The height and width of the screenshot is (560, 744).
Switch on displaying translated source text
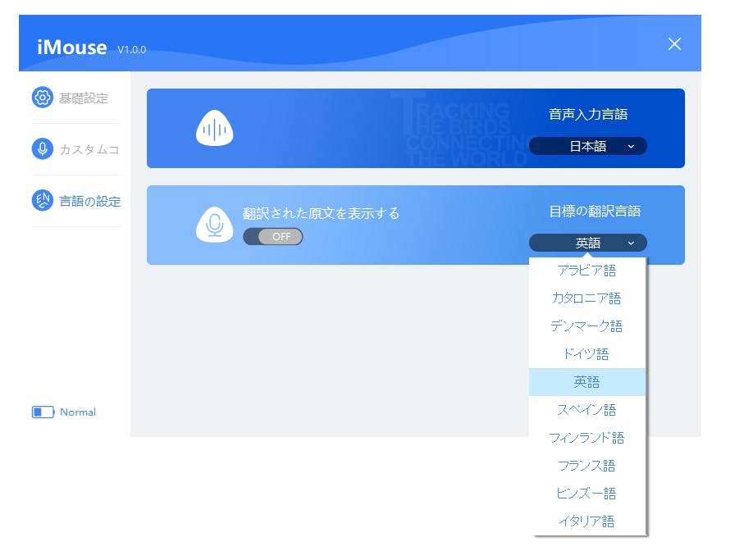click(x=272, y=236)
